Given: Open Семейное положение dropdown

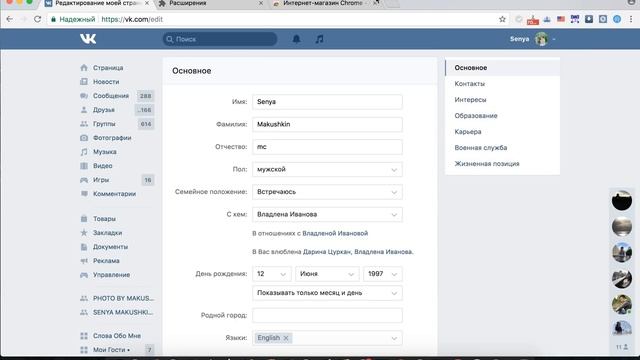Looking at the screenshot, I should point(327,192).
